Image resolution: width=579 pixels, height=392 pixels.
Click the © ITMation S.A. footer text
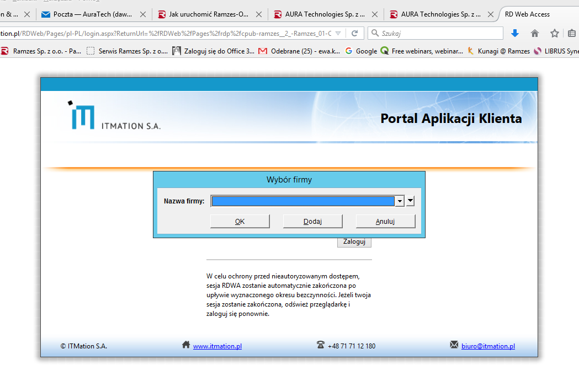click(84, 346)
